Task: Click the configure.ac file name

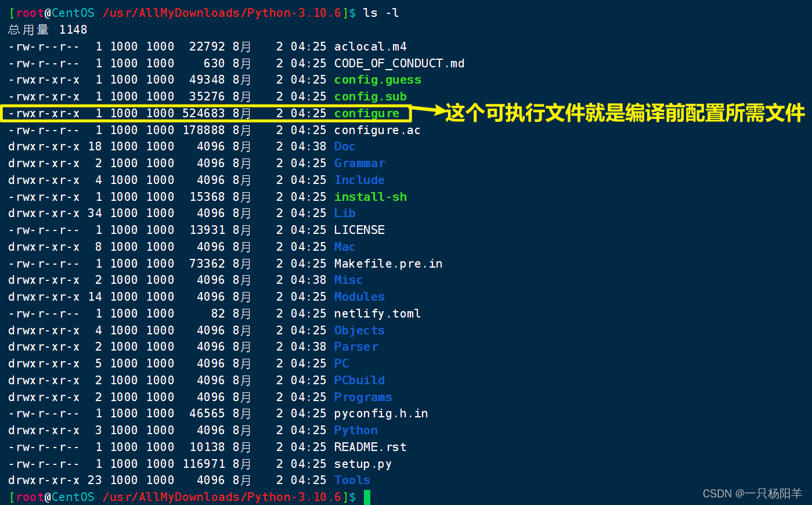Action: click(x=377, y=130)
